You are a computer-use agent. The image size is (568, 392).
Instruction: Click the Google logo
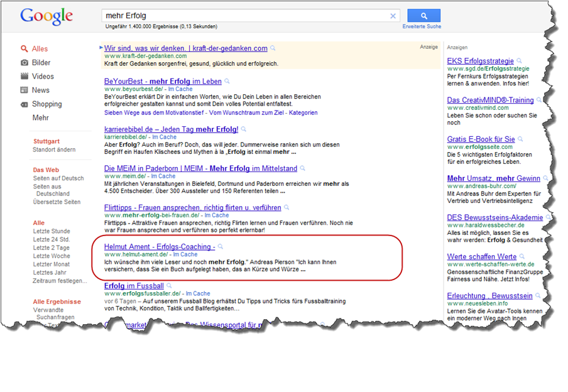tap(46, 16)
